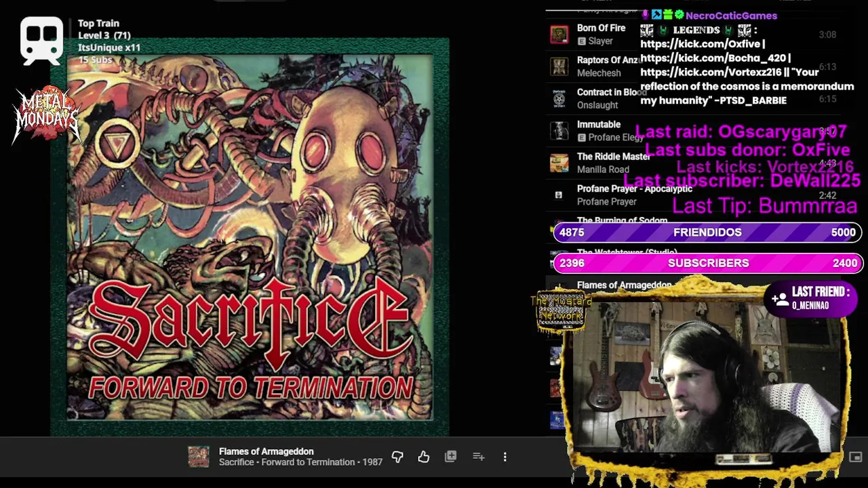Click The Riddle Master queue thumbnail

tap(559, 163)
